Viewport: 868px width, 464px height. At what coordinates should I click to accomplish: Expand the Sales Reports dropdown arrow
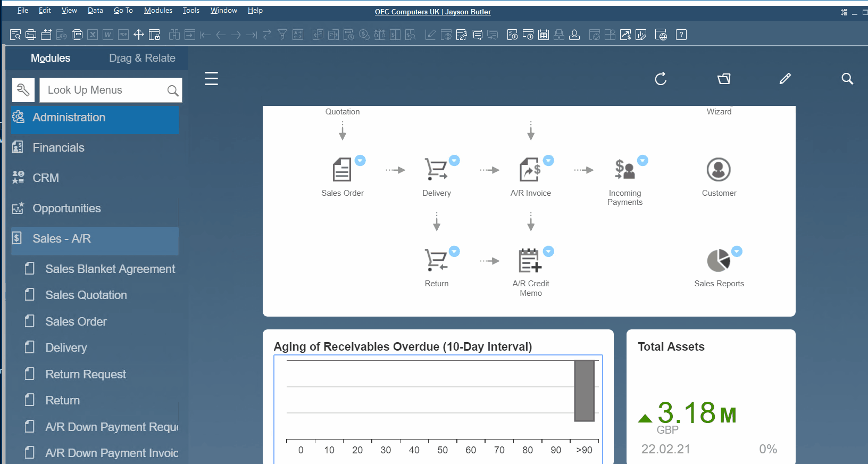737,251
